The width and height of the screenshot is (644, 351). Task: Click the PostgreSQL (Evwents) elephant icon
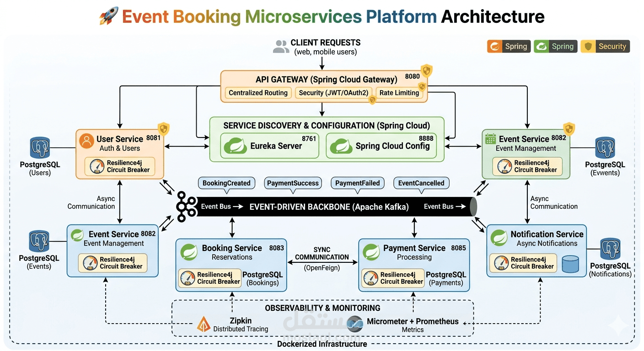605,148
